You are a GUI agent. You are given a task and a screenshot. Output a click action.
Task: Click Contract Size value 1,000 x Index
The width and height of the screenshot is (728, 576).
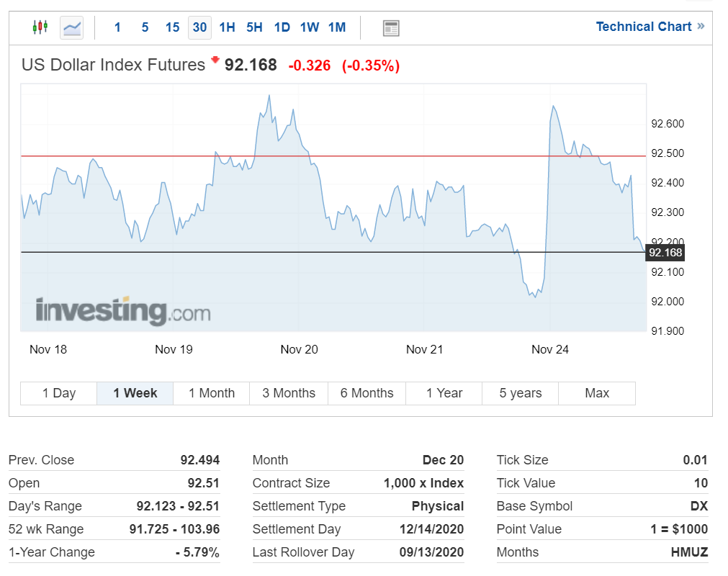click(x=423, y=483)
